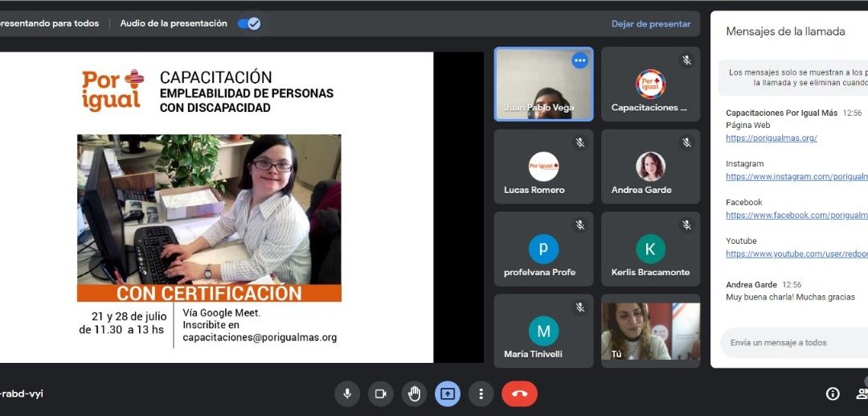Click the Por igual avatar of Capacitaciones
Screen dimensions: 868x416
(650, 84)
